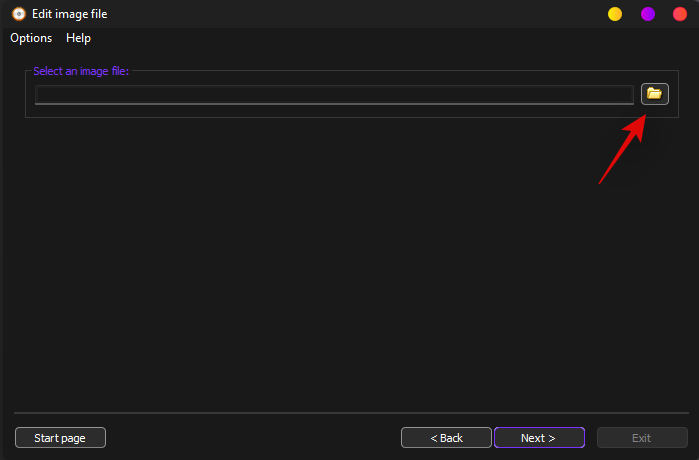Open the Options menu
This screenshot has height=460, width=699.
point(31,38)
